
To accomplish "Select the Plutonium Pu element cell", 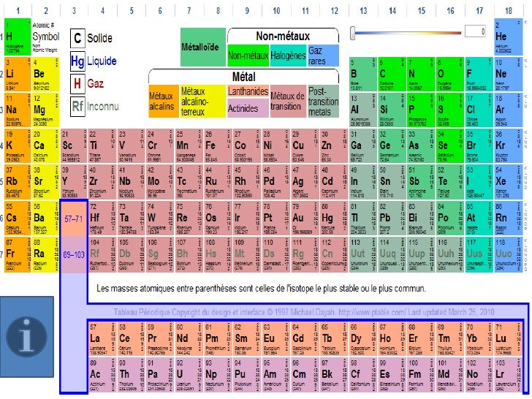I will coord(247,375).
